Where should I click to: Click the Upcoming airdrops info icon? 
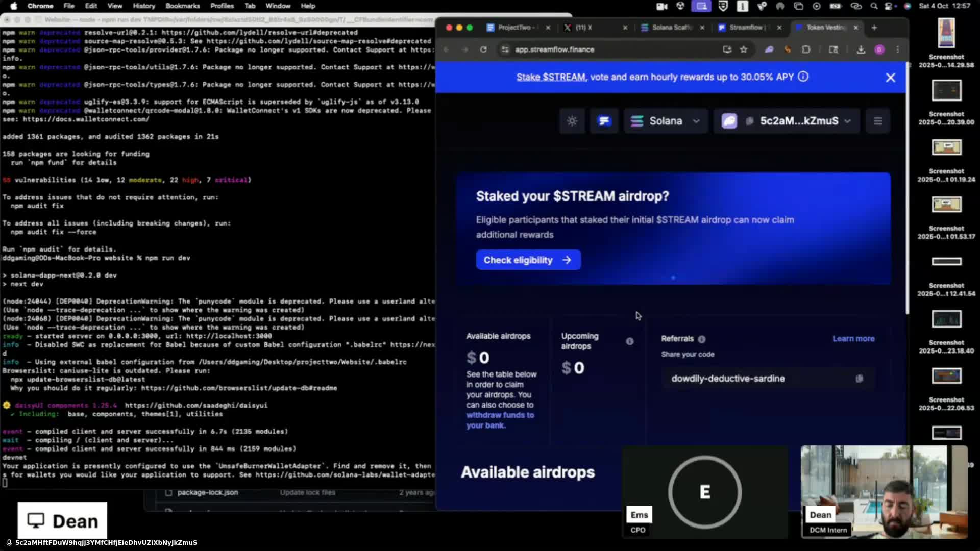(629, 341)
